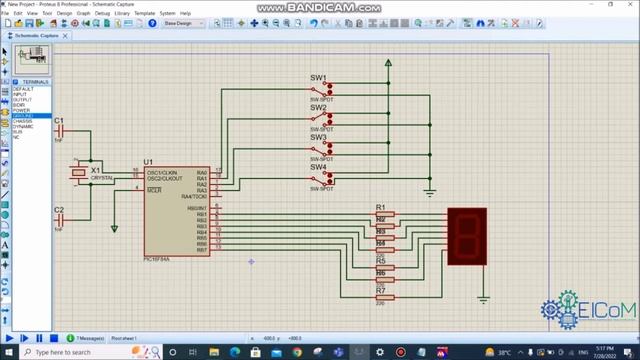Select CHASSIS in the terminals list
This screenshot has width=640, height=360.
(x=22, y=121)
